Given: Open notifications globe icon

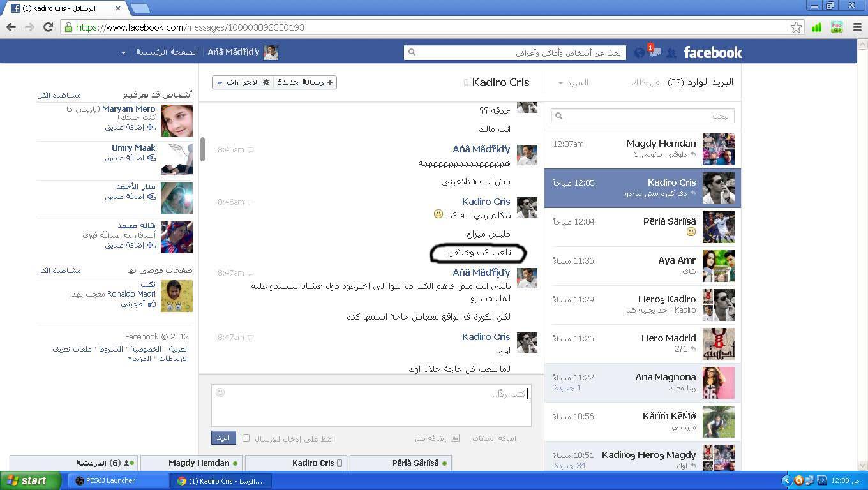Looking at the screenshot, I should [x=640, y=53].
